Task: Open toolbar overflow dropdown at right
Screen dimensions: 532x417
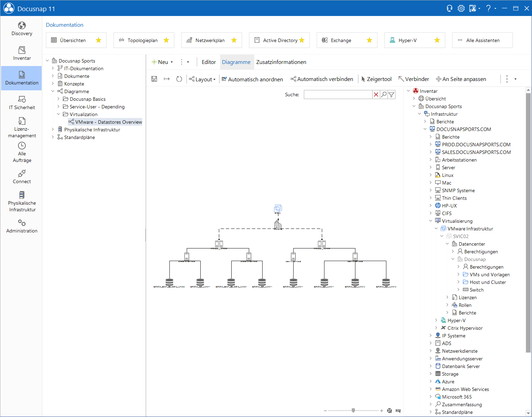Action: pos(515,79)
